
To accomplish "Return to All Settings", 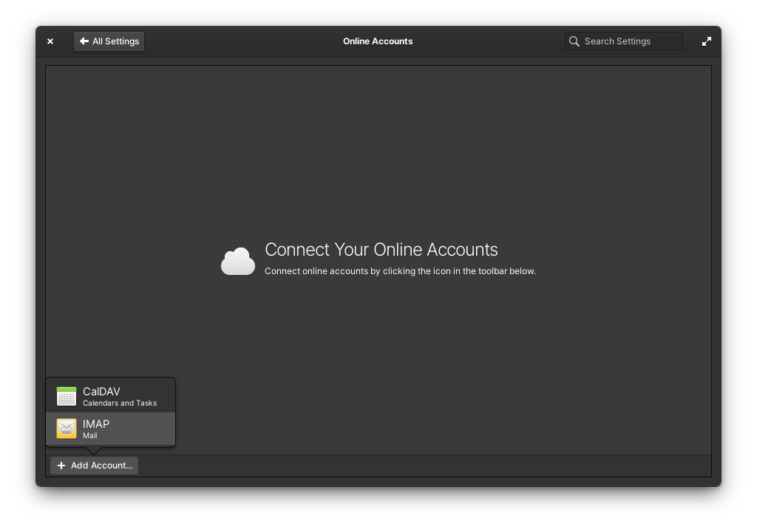I will pyautogui.click(x=109, y=41).
